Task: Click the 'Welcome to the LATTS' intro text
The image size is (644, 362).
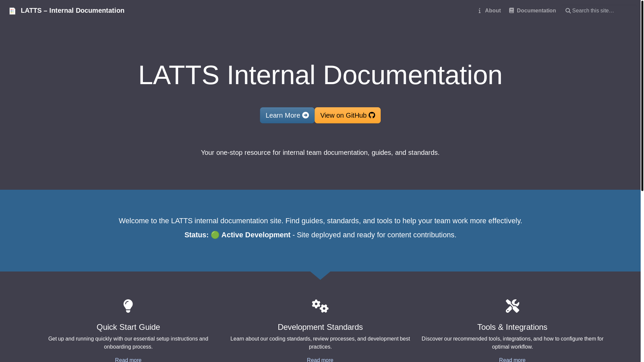Action: tap(320, 221)
